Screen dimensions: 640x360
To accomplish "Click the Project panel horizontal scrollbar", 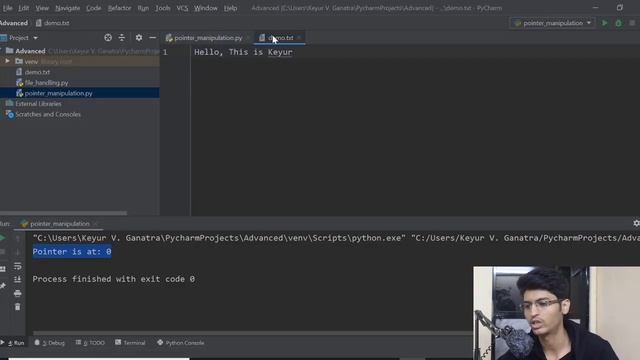I will point(63,213).
